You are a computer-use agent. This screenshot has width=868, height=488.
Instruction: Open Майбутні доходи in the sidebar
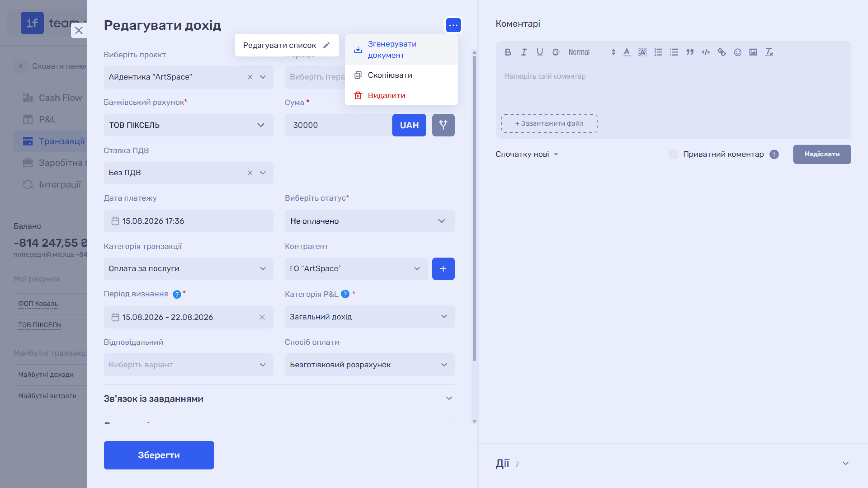pos(45,375)
